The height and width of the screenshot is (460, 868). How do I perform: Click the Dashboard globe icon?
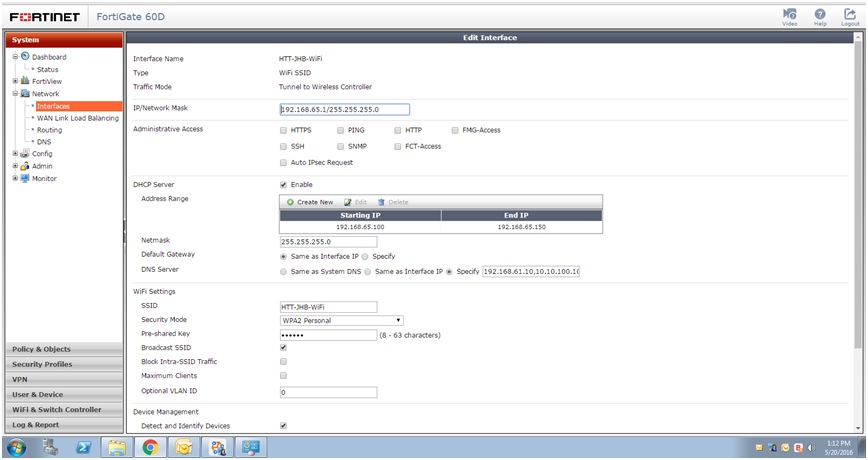click(x=25, y=56)
